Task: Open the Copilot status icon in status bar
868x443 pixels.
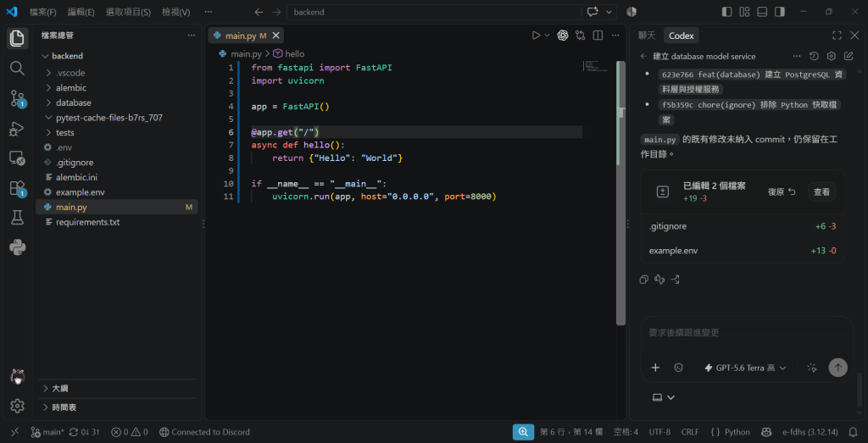Action: [x=766, y=432]
